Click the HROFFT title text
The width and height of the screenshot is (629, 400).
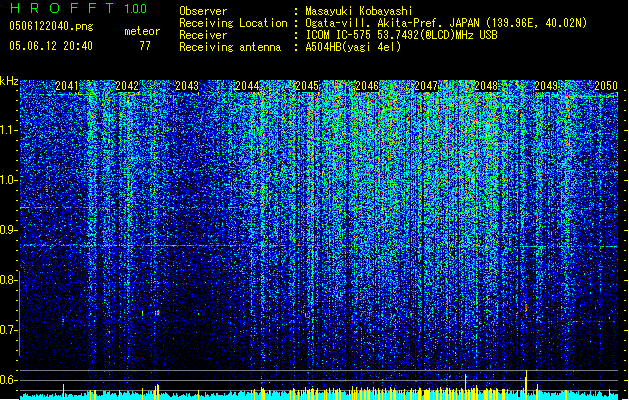click(x=62, y=8)
